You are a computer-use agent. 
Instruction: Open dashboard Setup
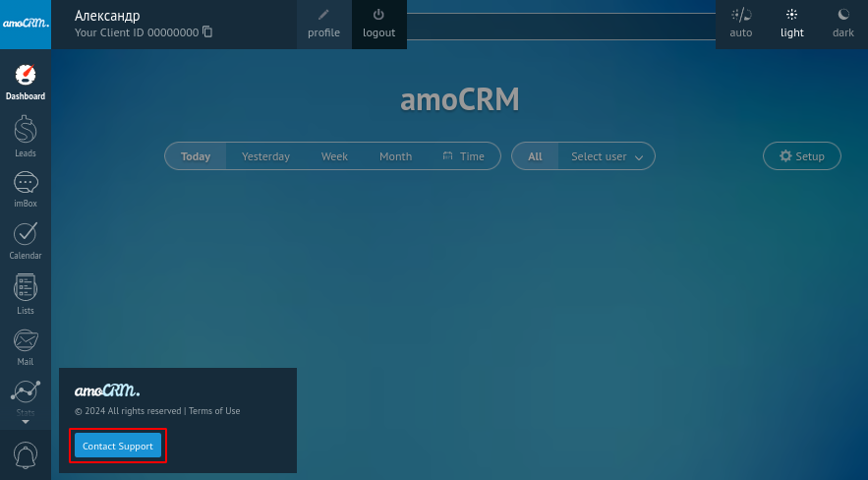802,156
